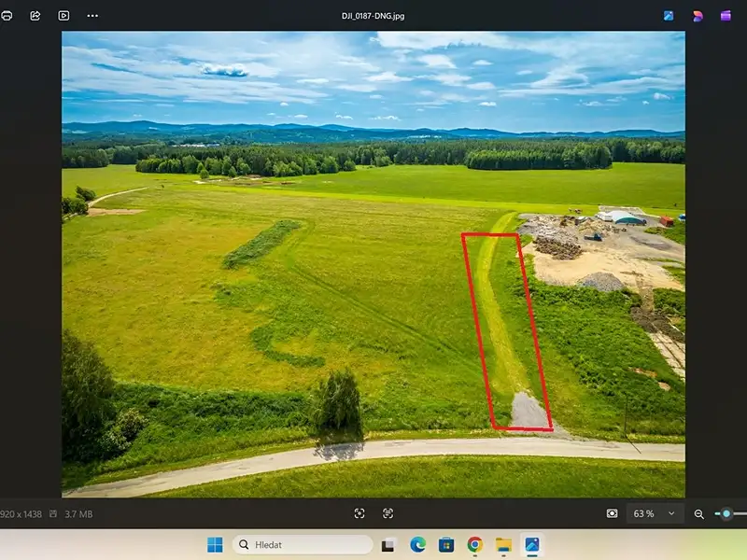The image size is (747, 560).
Task: Open the Windows Start menu
Action: click(215, 544)
